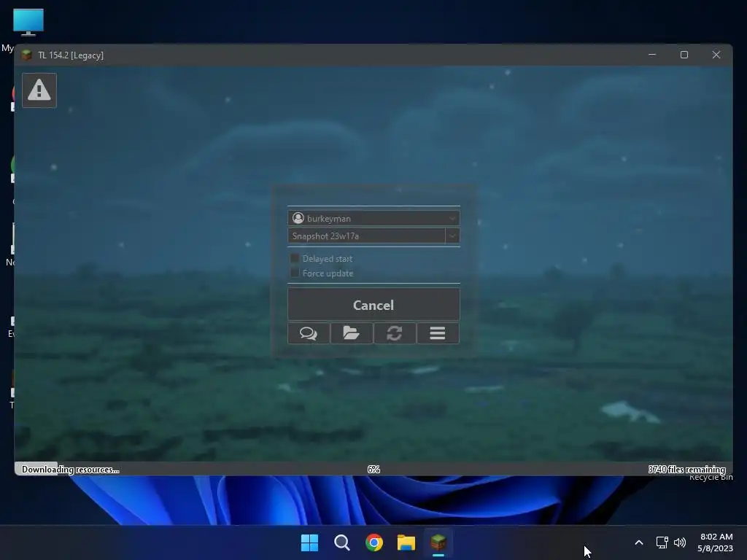Close the TL launcher window
Viewport: 747px width, 560px height.
coord(716,55)
